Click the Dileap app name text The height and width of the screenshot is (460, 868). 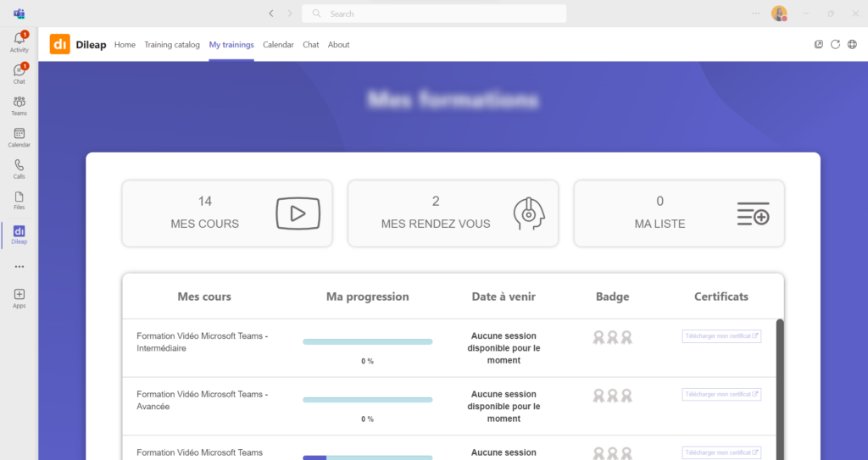(91, 45)
